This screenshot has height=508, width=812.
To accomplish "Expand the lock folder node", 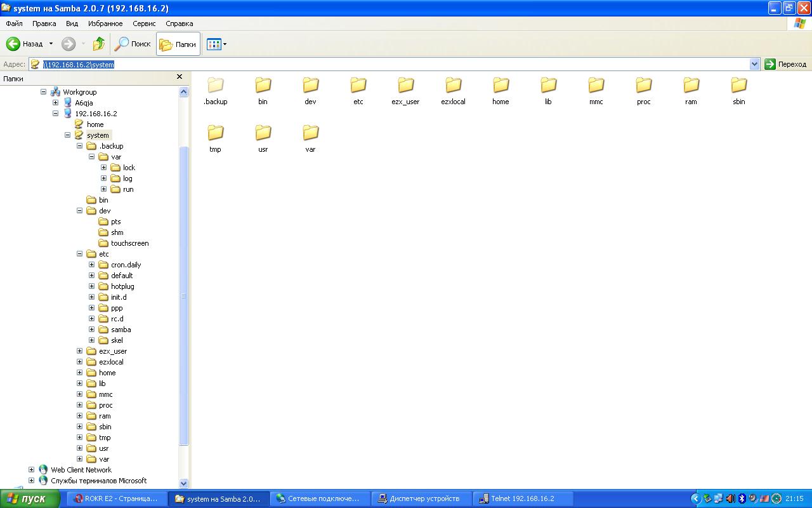I will coord(103,168).
